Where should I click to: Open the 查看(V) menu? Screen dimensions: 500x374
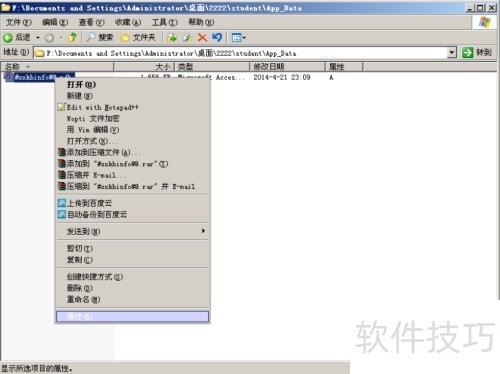[91, 22]
